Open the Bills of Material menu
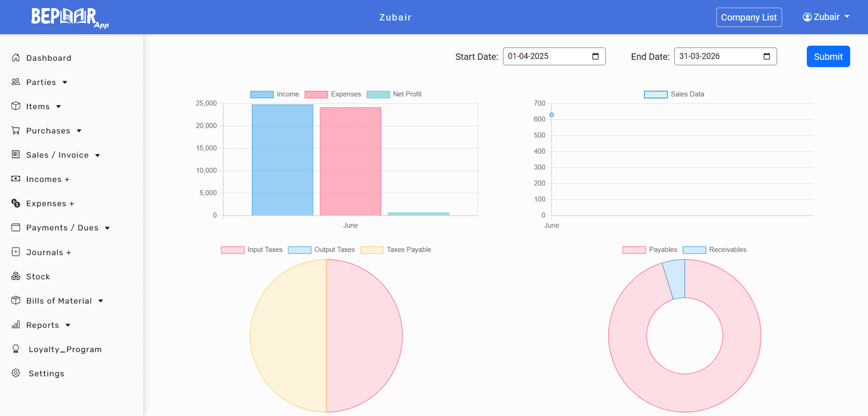 pyautogui.click(x=58, y=301)
